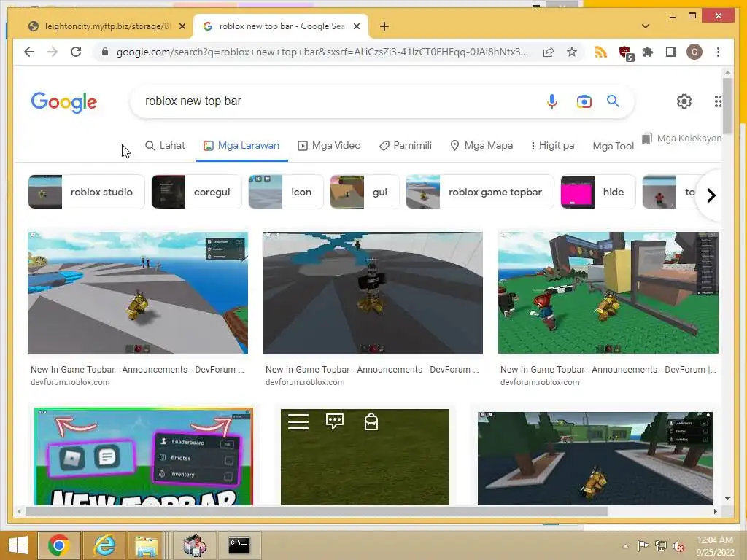The width and height of the screenshot is (747, 560).
Task: Switch to the Lahat results tab
Action: tap(165, 146)
